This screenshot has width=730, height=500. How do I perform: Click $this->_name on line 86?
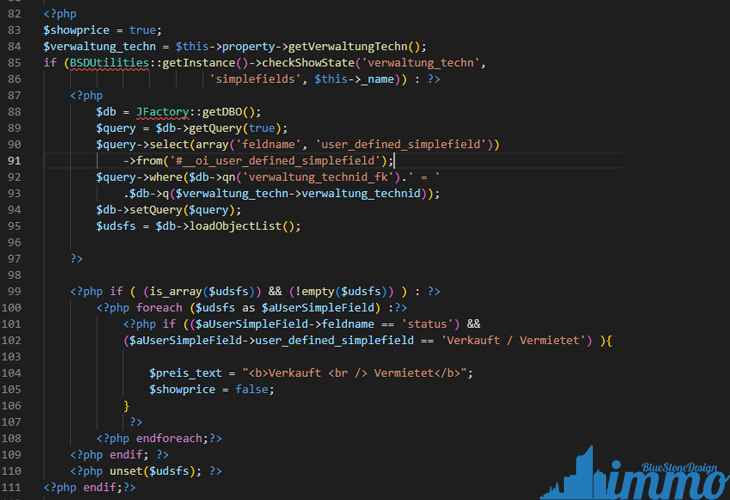click(354, 79)
